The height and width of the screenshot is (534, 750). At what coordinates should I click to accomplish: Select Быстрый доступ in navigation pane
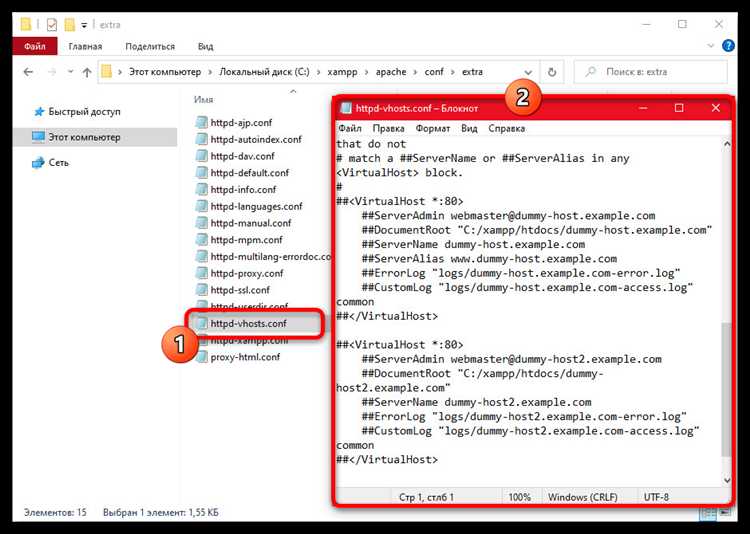[84, 111]
